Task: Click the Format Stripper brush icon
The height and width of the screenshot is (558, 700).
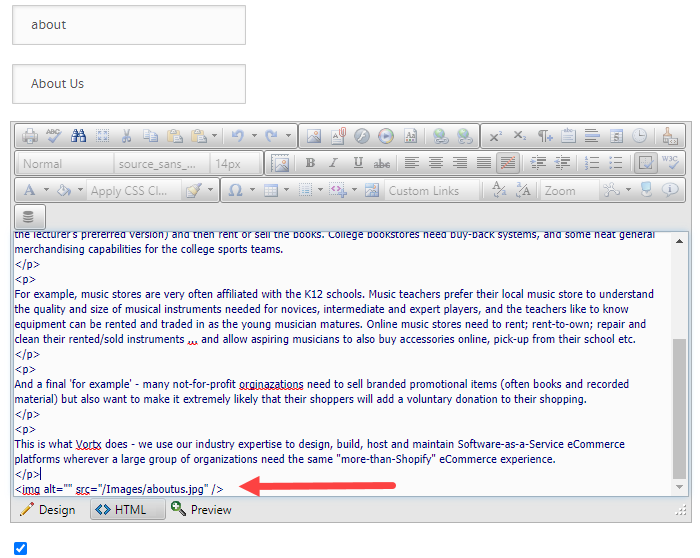Action: tap(670, 136)
